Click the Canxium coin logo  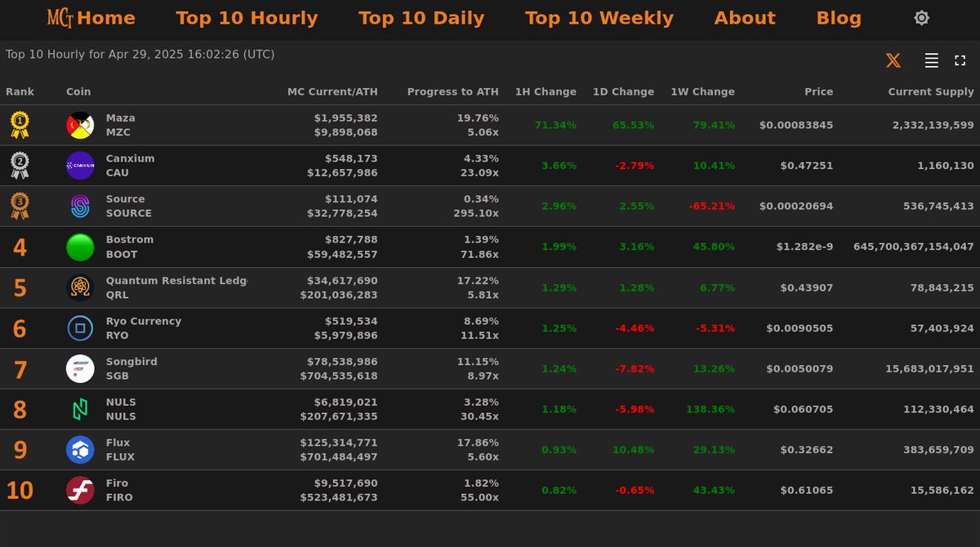click(x=80, y=166)
